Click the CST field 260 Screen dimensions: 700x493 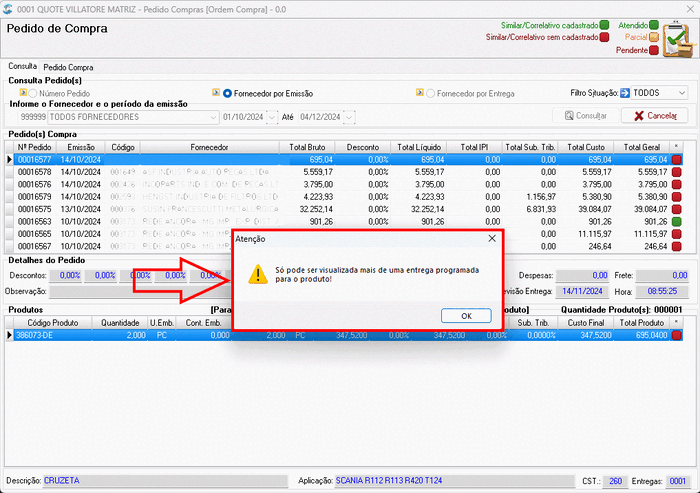(615, 481)
